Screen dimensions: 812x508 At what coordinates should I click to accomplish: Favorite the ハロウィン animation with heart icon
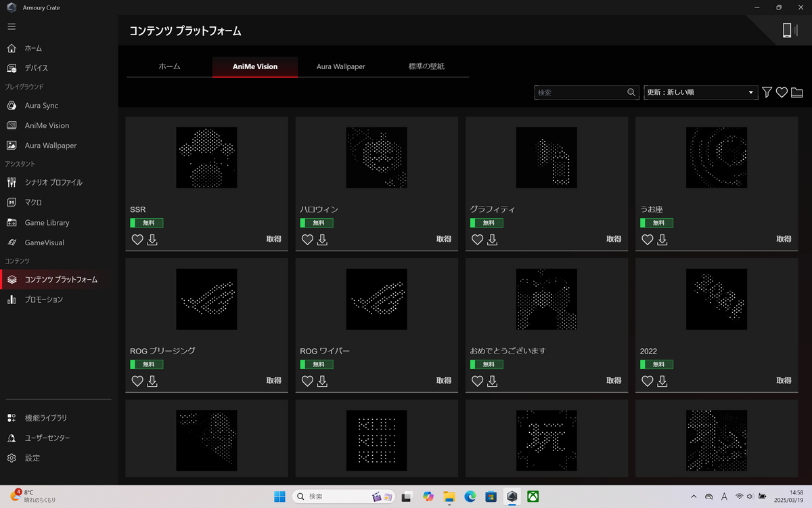(307, 240)
